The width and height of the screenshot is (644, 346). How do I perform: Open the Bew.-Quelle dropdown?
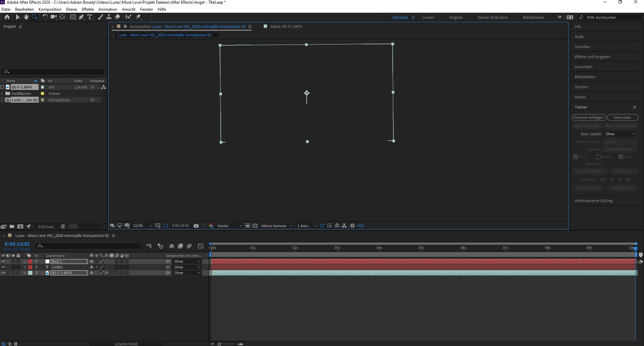click(620, 134)
